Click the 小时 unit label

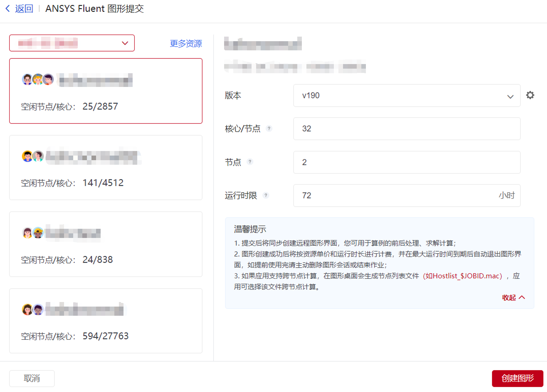(507, 196)
